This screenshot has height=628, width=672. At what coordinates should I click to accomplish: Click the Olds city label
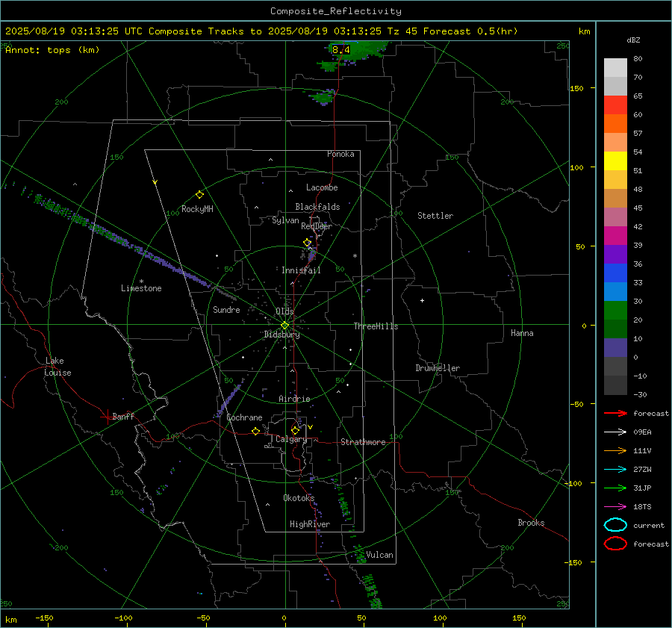coord(284,311)
